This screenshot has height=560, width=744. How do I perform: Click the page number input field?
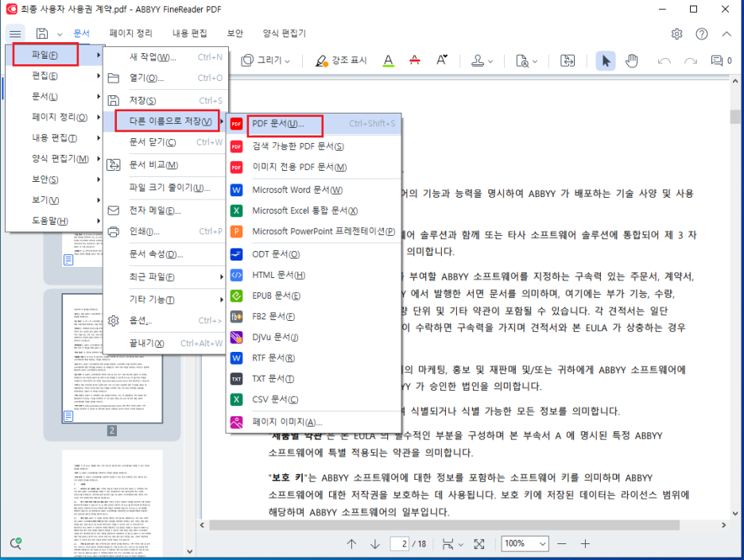[x=400, y=544]
